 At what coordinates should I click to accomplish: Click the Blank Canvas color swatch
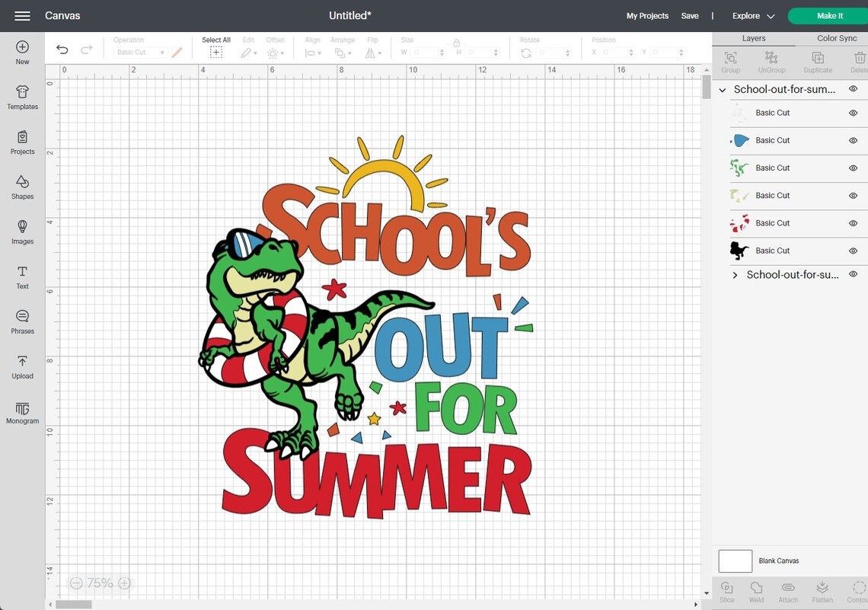(x=735, y=560)
